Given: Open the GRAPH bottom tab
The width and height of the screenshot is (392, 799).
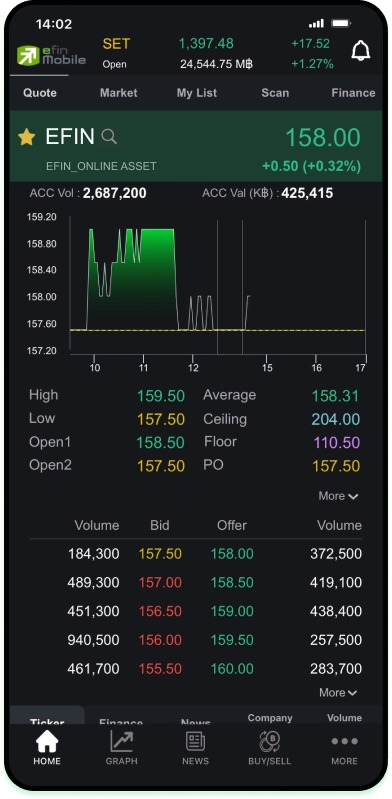Looking at the screenshot, I should 121,748.
